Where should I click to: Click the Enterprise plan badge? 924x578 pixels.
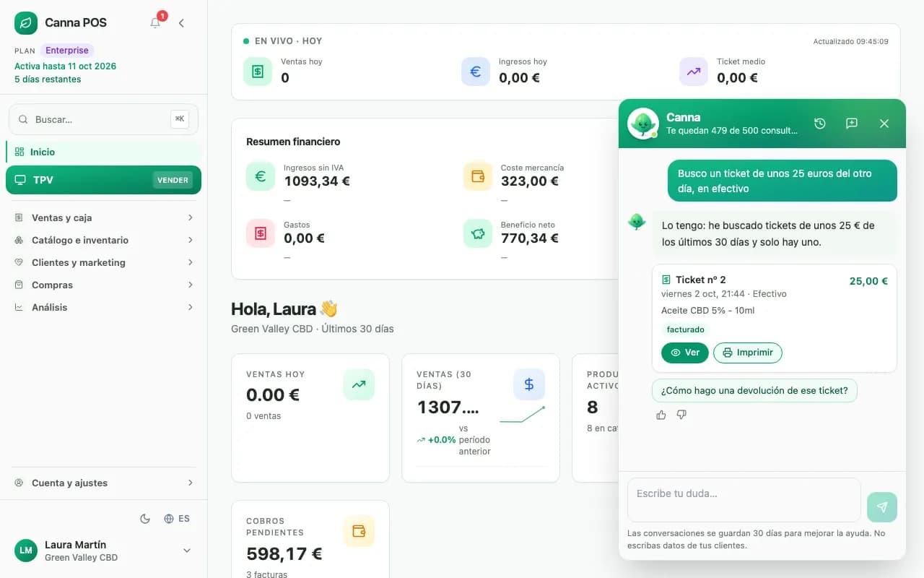pos(67,51)
